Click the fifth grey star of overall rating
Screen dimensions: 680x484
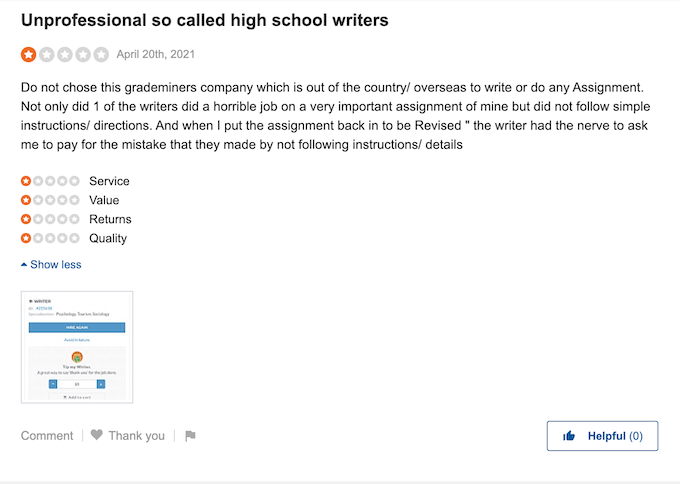click(101, 55)
